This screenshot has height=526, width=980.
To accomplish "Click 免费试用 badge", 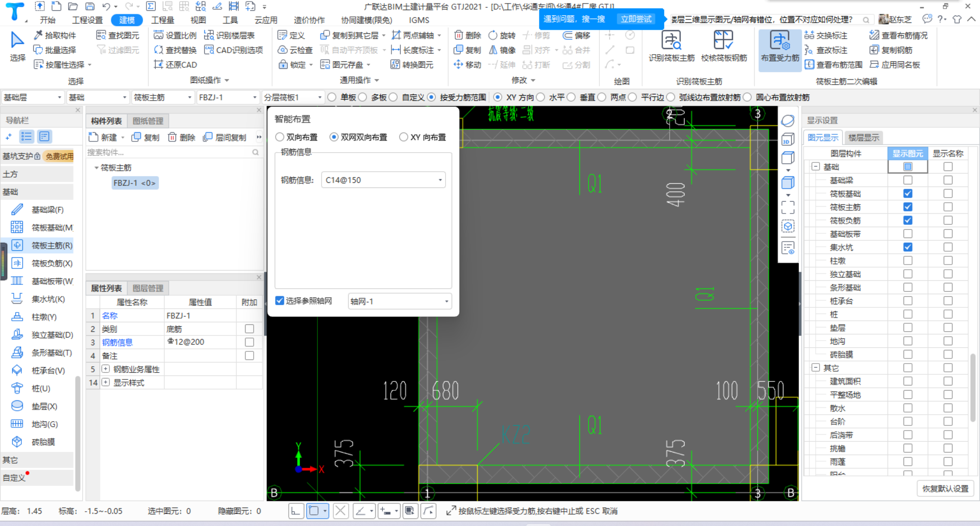I will pos(59,156).
